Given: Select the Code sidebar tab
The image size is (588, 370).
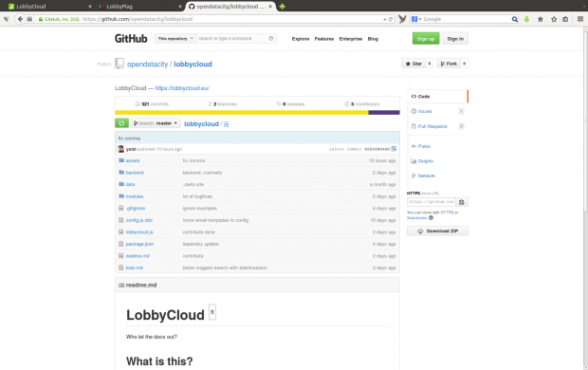Looking at the screenshot, I should tap(437, 97).
